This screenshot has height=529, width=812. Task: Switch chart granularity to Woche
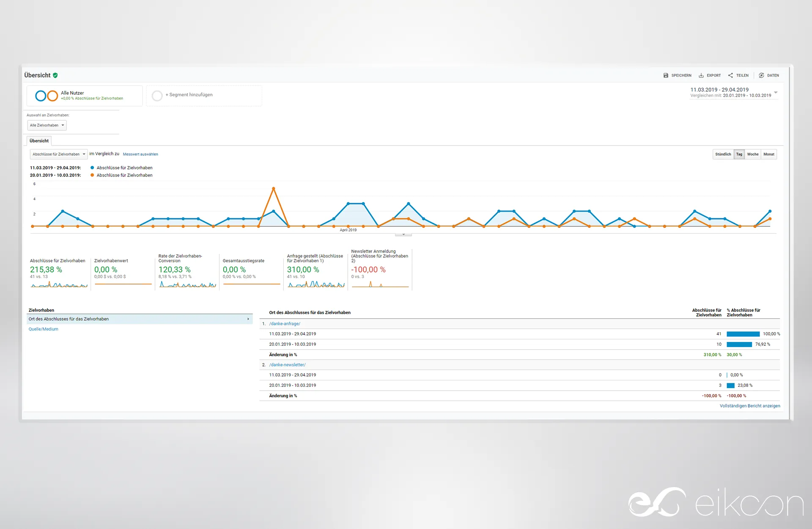752,154
